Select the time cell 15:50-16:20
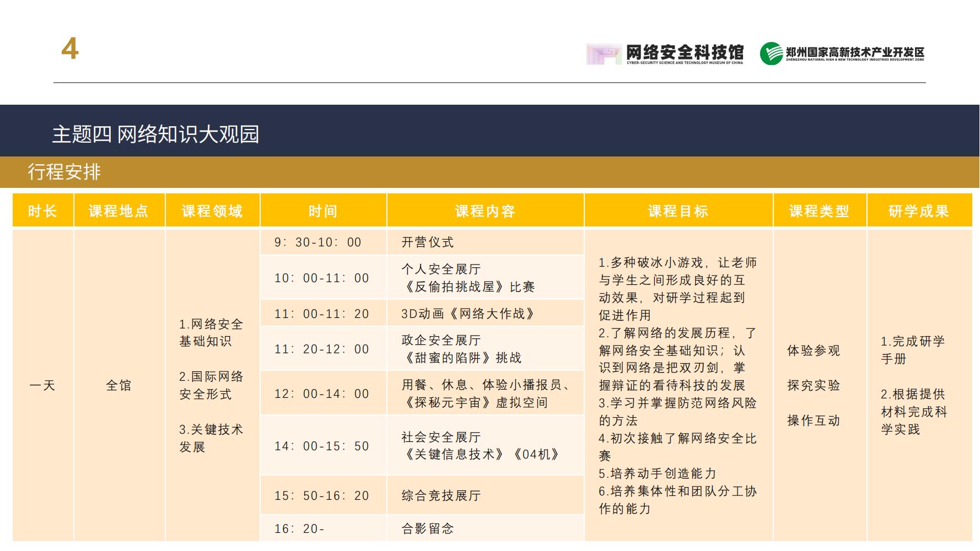980x551 pixels. (x=323, y=495)
